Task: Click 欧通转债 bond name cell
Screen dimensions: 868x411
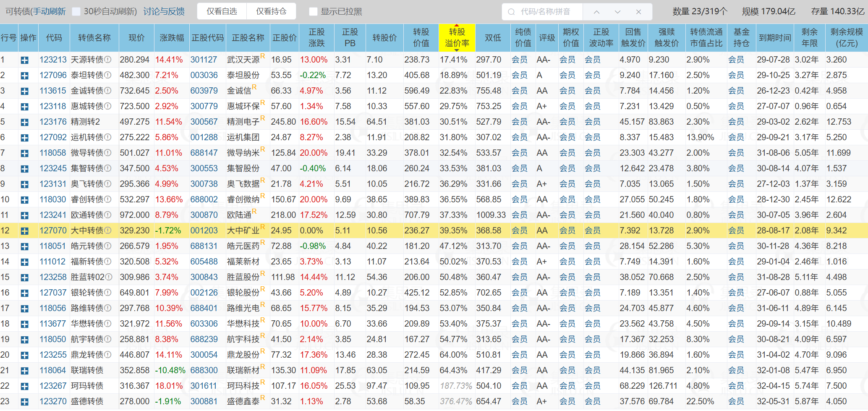Action: [x=87, y=215]
